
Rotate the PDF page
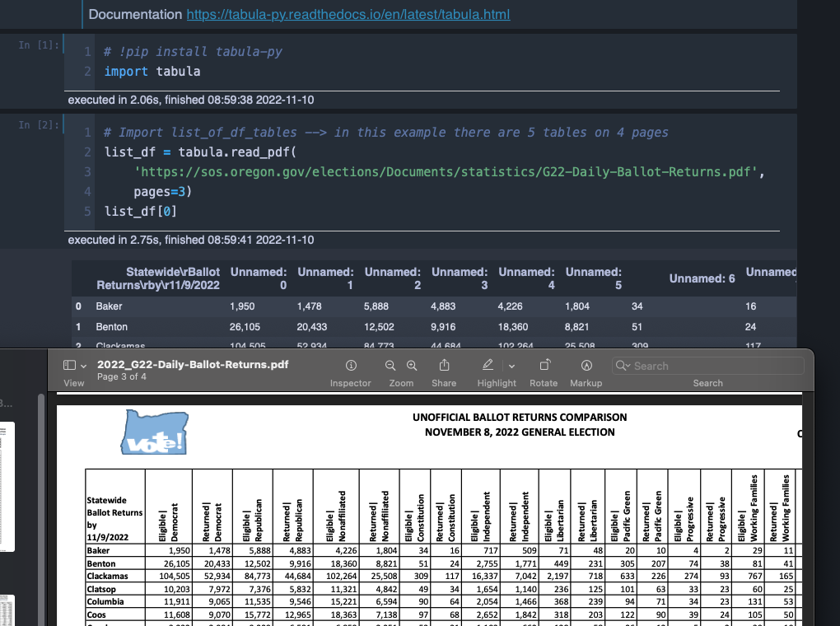pos(545,365)
